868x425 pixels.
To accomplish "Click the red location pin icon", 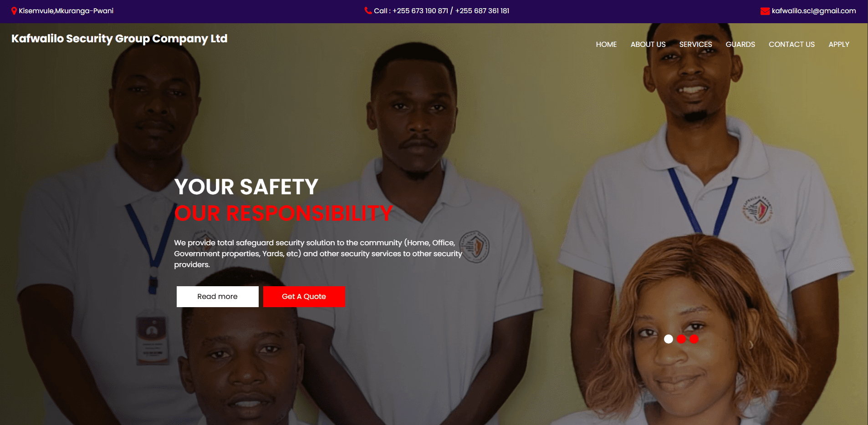I will (x=14, y=11).
